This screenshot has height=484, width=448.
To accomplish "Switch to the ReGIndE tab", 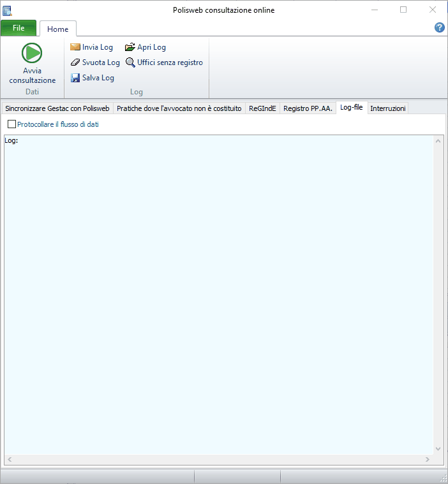I will point(262,108).
